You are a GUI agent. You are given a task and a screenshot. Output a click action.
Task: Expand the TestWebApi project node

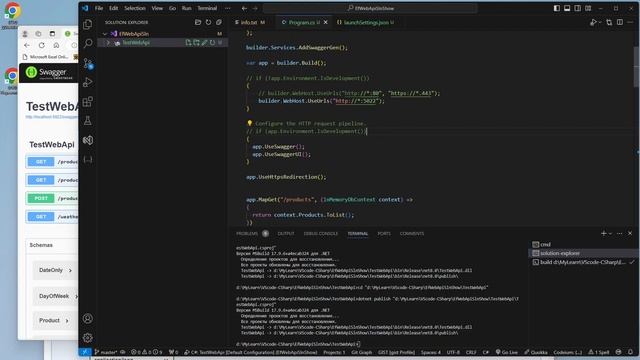click(109, 42)
